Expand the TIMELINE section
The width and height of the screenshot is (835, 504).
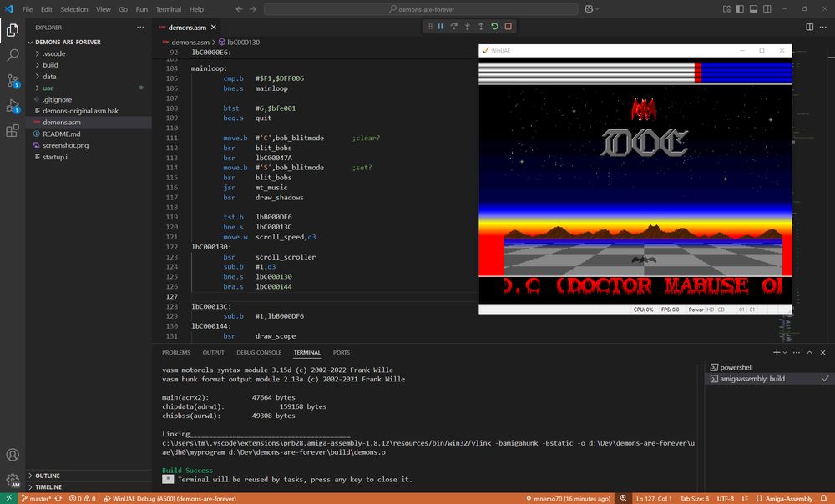(x=48, y=487)
